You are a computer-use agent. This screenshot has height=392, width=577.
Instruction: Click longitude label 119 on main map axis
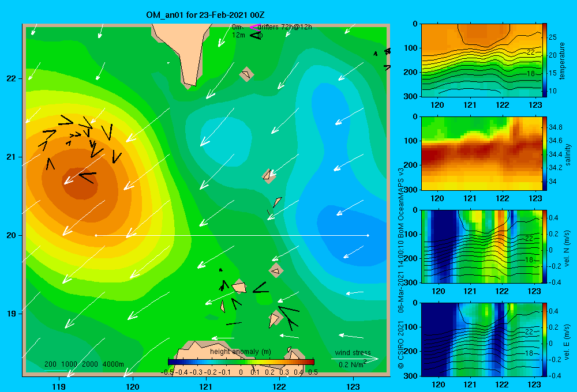[x=59, y=386]
